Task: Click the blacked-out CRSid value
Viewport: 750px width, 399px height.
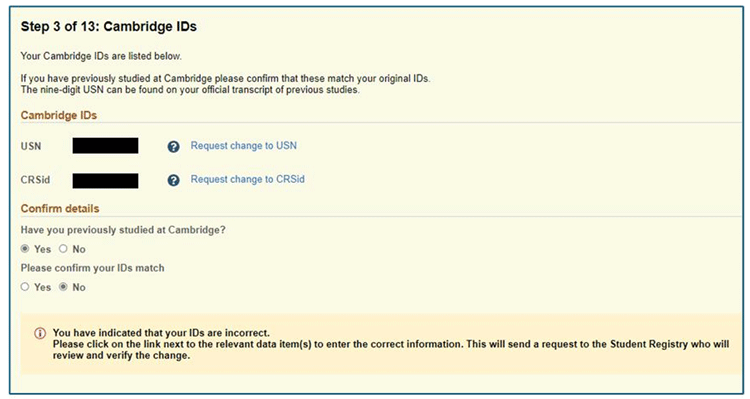Action: pos(105,181)
